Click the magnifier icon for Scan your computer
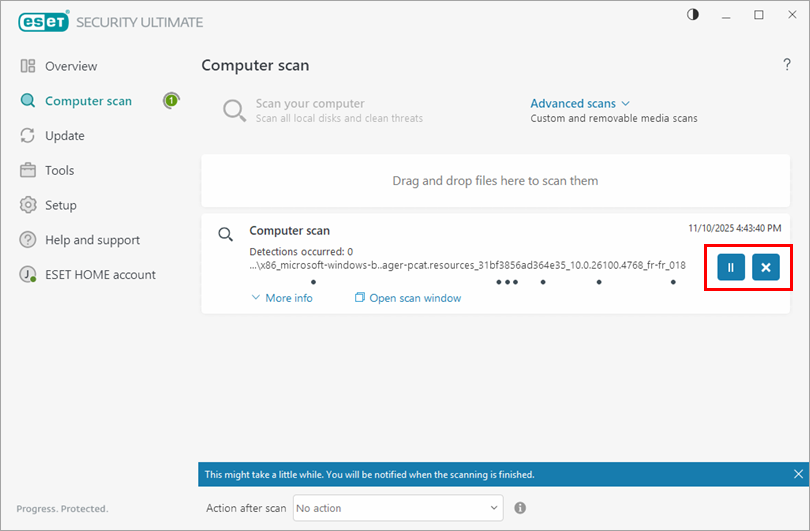This screenshot has width=810, height=531. pyautogui.click(x=234, y=110)
